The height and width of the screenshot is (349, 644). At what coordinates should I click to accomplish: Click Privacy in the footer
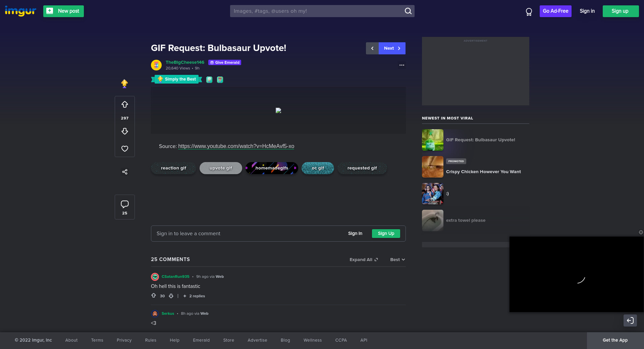coord(124,340)
